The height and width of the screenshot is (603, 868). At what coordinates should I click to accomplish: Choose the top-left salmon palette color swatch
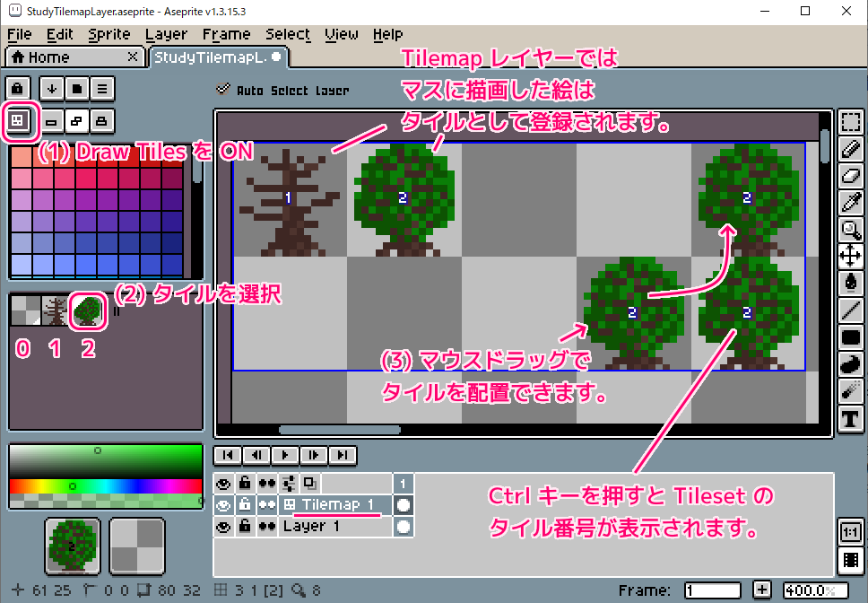tap(22, 156)
